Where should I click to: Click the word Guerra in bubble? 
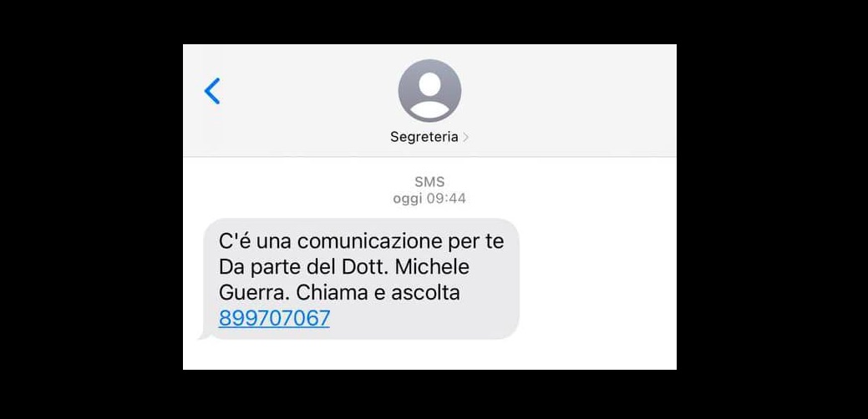(x=254, y=293)
